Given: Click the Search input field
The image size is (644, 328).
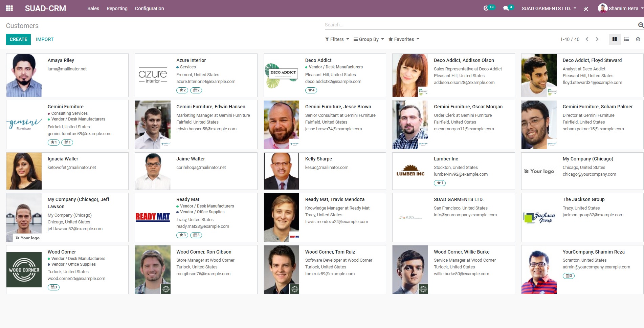Looking at the screenshot, I should tap(481, 25).
